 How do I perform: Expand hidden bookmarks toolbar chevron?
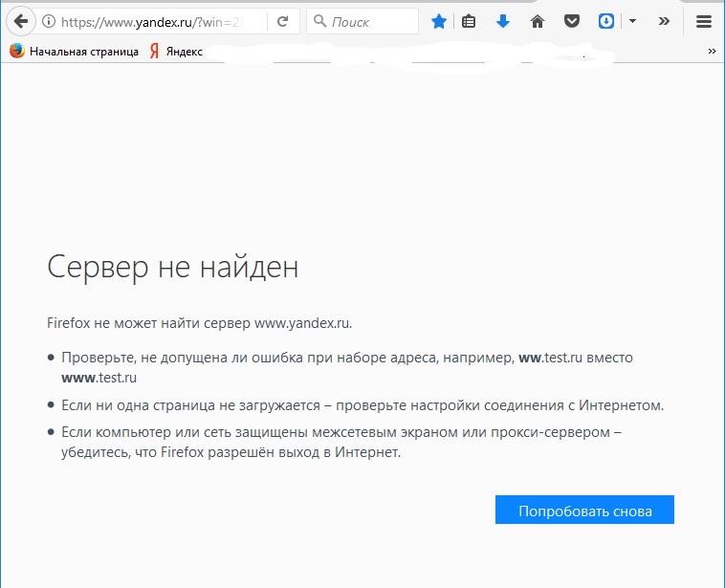[x=712, y=52]
